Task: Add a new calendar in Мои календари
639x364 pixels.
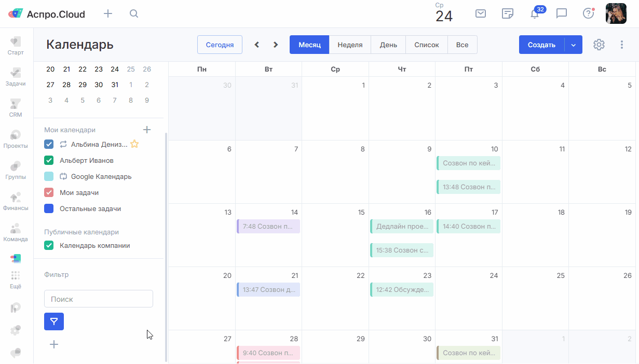Action: [x=147, y=130]
